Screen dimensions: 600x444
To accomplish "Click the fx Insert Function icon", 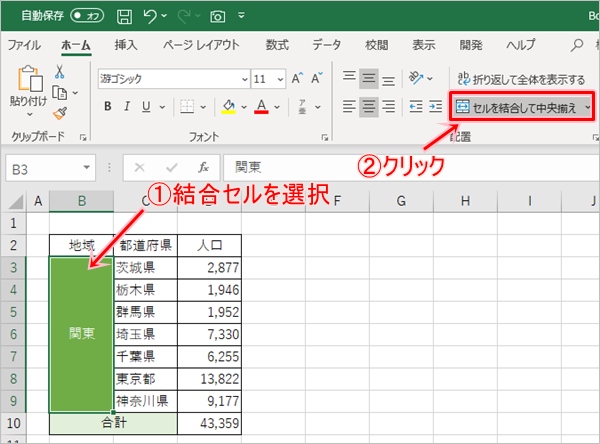I will pyautogui.click(x=204, y=168).
